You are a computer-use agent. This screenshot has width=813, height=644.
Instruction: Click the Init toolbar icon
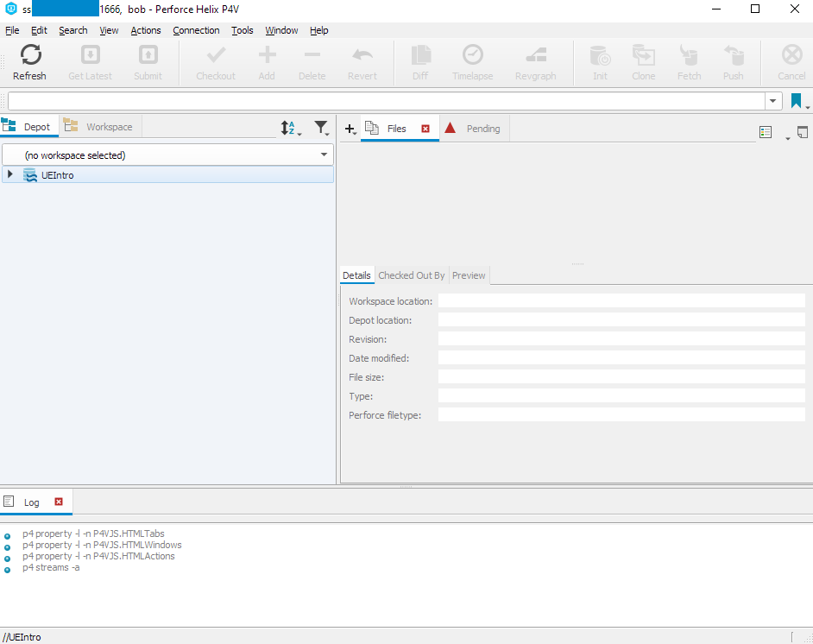point(600,55)
